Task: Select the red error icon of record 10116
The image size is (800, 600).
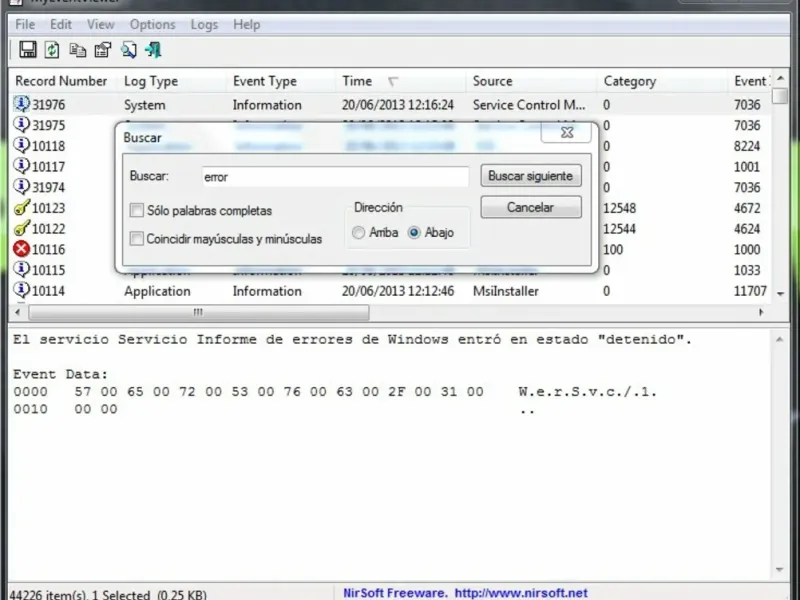Action: pyautogui.click(x=21, y=249)
